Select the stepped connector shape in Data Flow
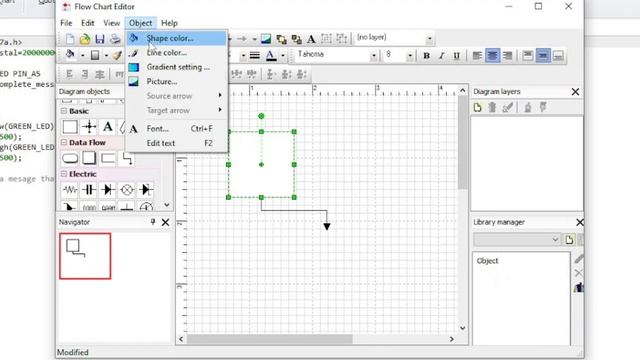Viewport: 640px width, 360px height. coord(127,158)
